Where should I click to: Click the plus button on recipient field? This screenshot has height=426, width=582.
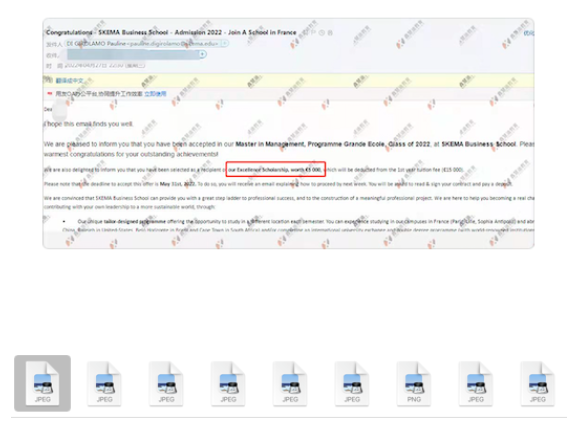point(202,55)
